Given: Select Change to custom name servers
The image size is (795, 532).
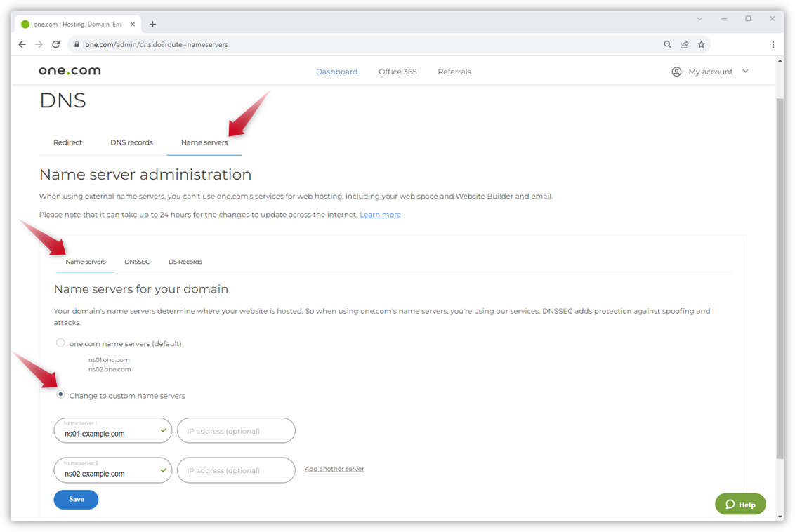Looking at the screenshot, I should click(60, 394).
